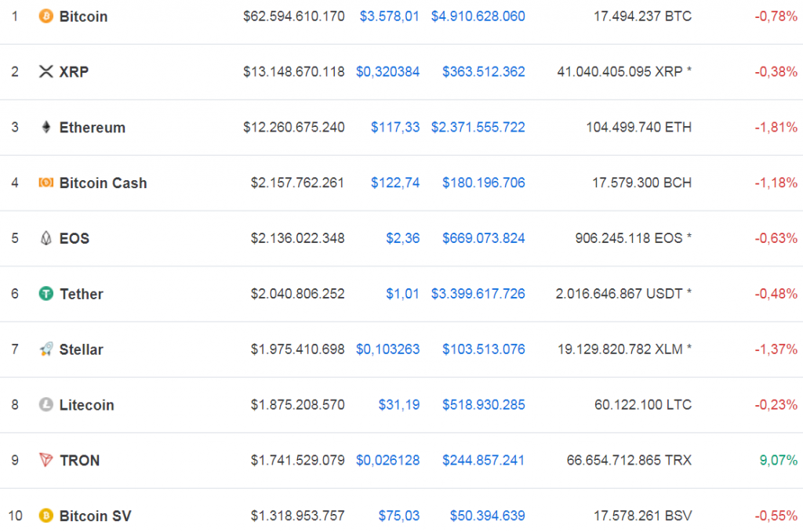Select Bitcoin change value -0,78%
Viewport: 803px width, 532px height.
pos(776,16)
